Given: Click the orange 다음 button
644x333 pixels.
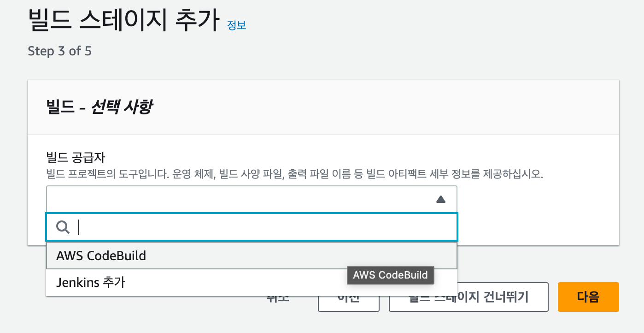Looking at the screenshot, I should tap(588, 297).
